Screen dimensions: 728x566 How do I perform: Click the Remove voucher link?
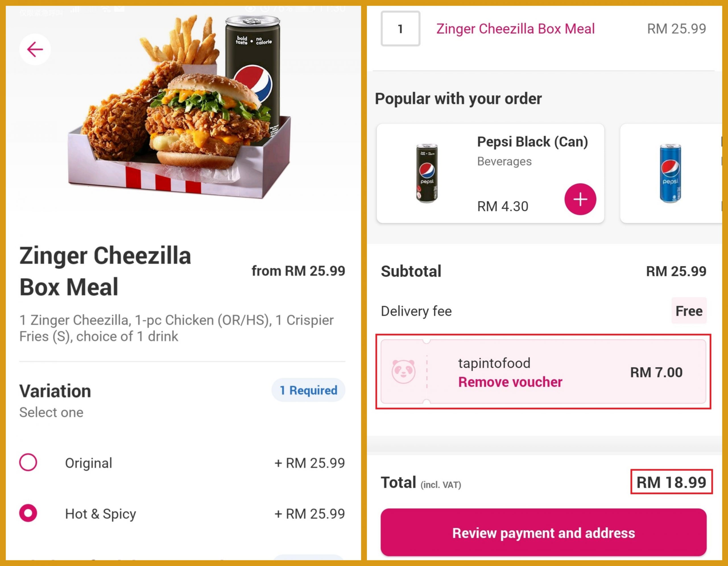(510, 382)
